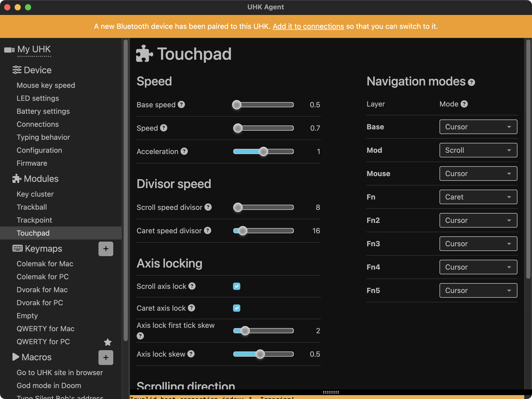Click the bottom log panel resize handle
Viewport: 532px width, 399px height.
tap(331, 392)
